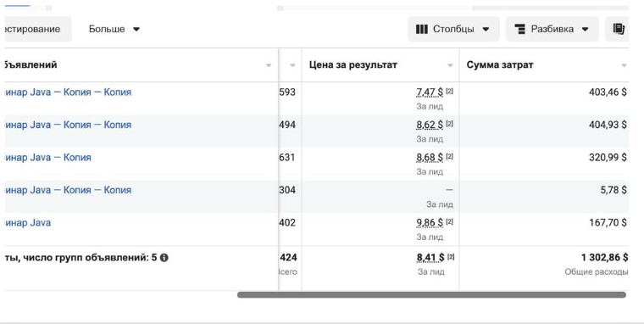Open arrow menu of the объявлений column header
The width and height of the screenshot is (644, 324).
click(x=269, y=65)
